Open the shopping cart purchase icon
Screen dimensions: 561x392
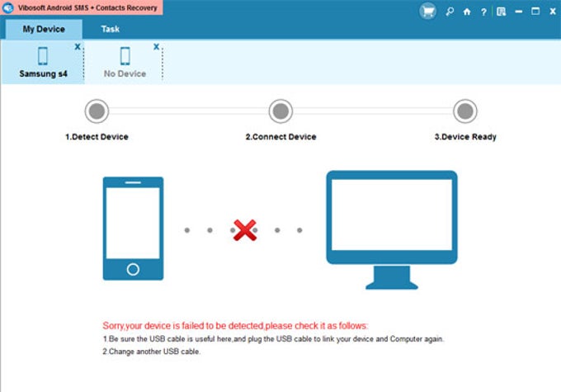click(x=427, y=12)
